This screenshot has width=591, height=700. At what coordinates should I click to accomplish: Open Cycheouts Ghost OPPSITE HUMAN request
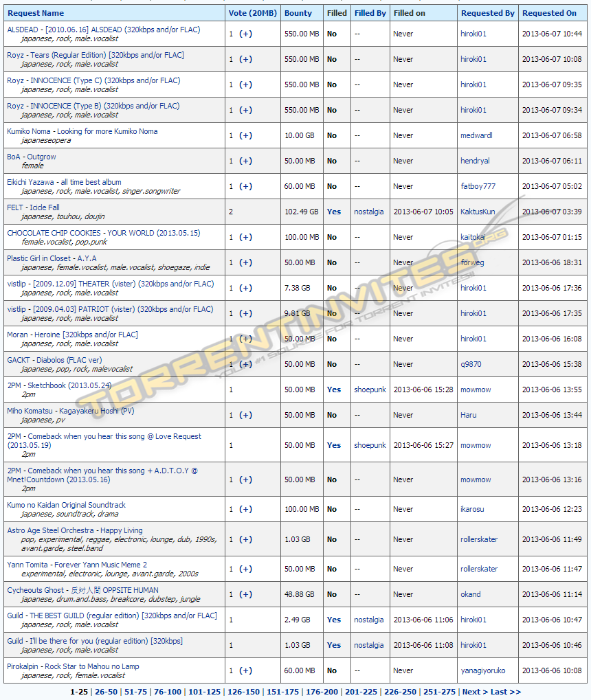[x=82, y=591]
